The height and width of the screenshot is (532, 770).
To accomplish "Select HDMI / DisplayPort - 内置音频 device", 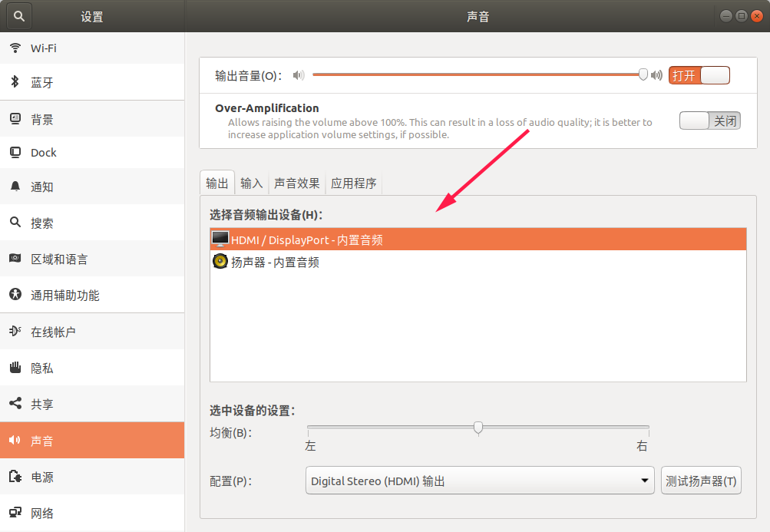I will coord(478,240).
